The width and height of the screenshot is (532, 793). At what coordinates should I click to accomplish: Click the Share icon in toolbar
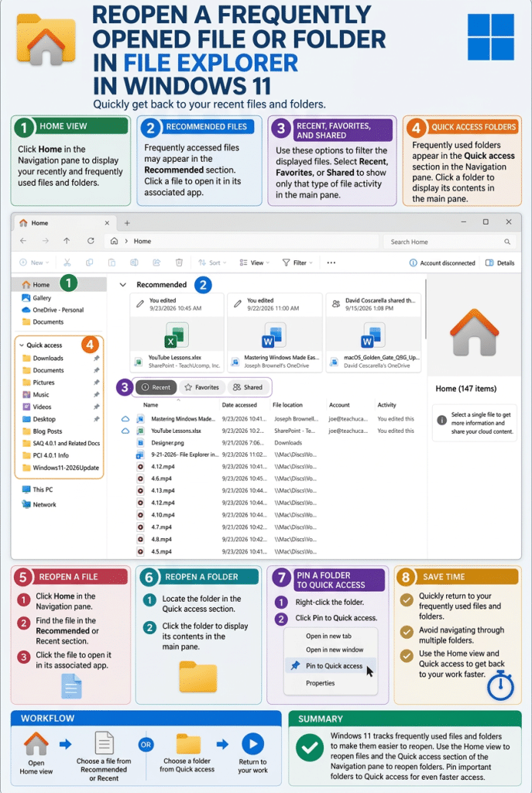tap(156, 263)
